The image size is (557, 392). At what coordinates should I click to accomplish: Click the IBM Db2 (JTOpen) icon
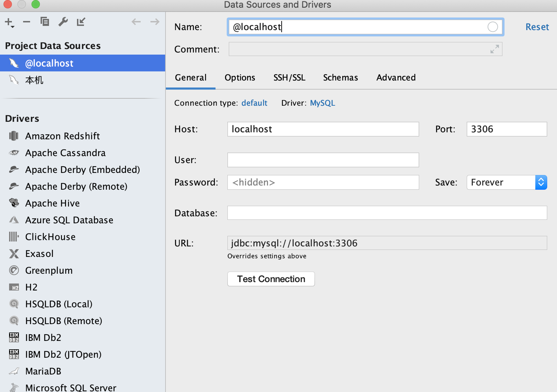tap(14, 354)
